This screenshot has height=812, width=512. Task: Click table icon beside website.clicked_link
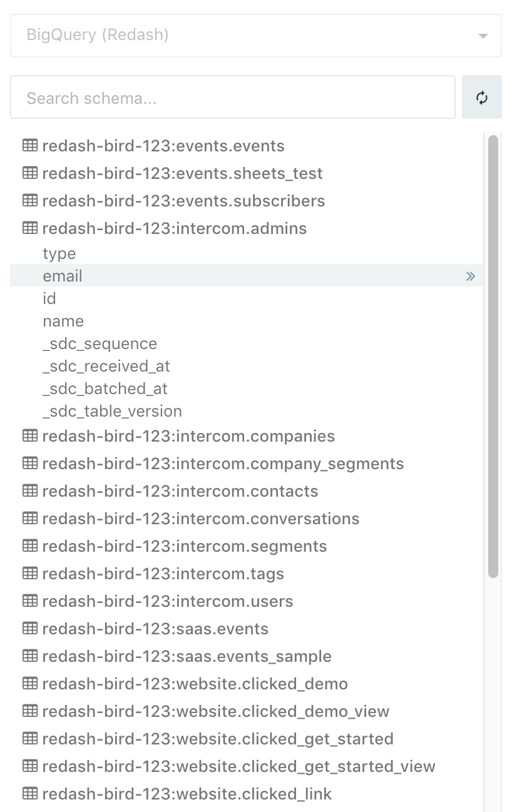pos(29,794)
